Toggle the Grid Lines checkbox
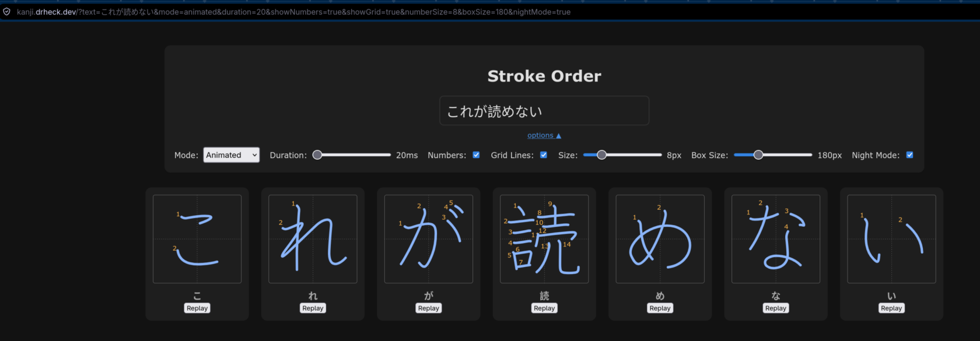Image resolution: width=980 pixels, height=341 pixels. coord(544,155)
